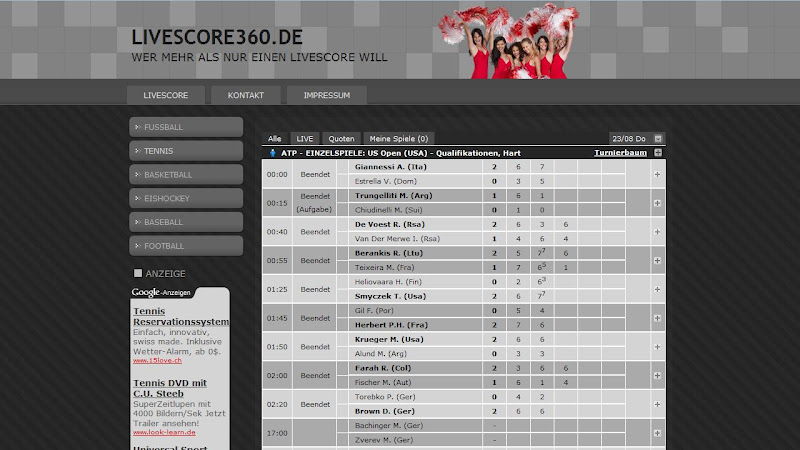Image resolution: width=800 pixels, height=450 pixels.
Task: Open the LIVESCORE navigation tab
Action: pos(166,95)
